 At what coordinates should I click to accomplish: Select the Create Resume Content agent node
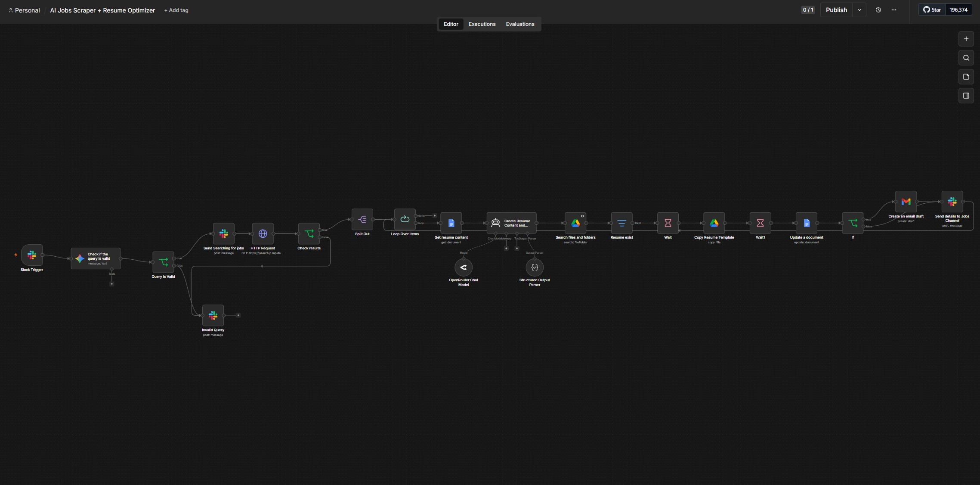click(x=512, y=223)
